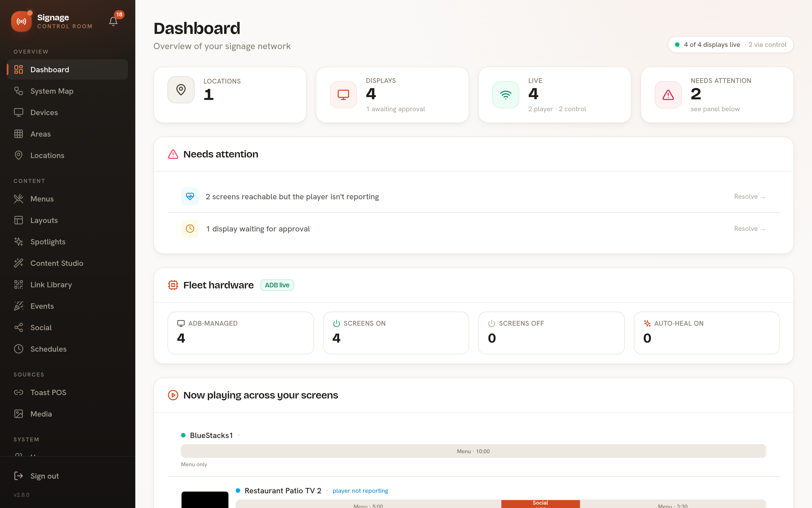Click the clock icon for display awaiting approval
This screenshot has width=812, height=508.
pyautogui.click(x=190, y=229)
